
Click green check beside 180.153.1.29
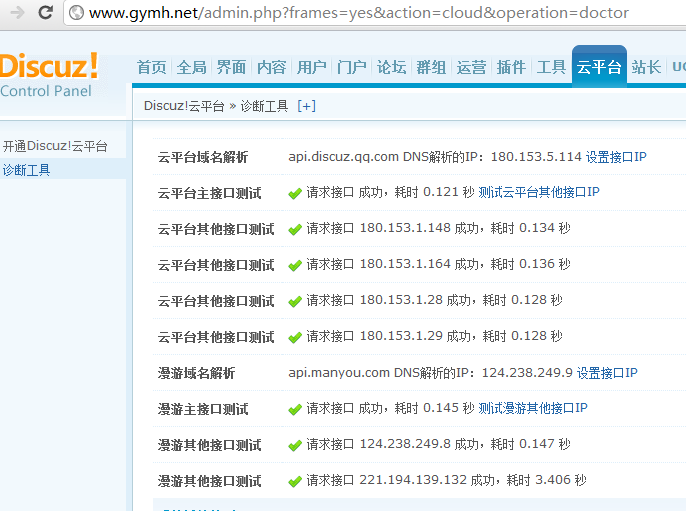[295, 337]
